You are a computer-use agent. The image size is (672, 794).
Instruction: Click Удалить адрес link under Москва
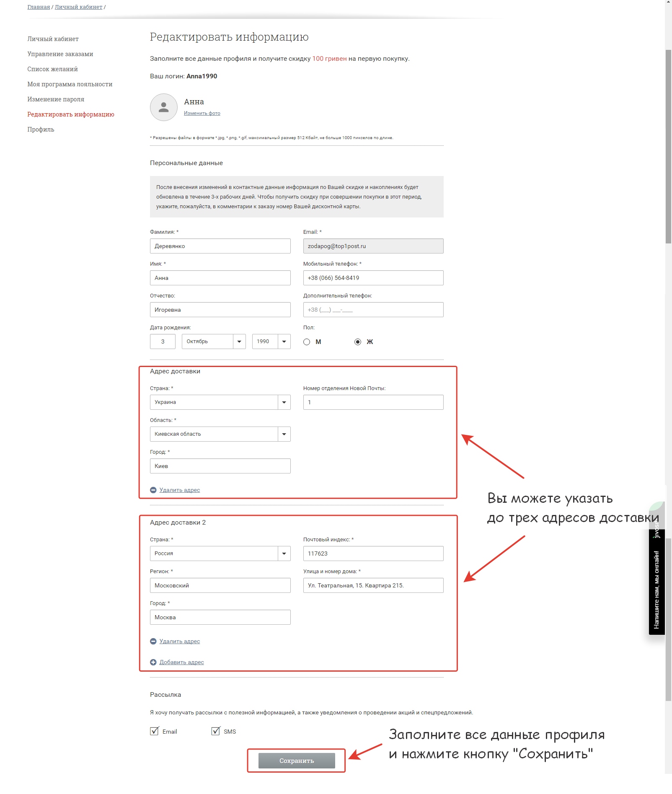click(180, 641)
